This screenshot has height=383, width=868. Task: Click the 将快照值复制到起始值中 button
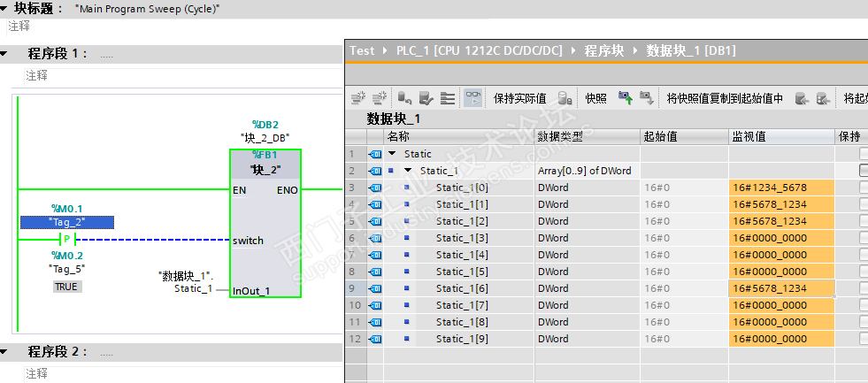click(x=726, y=98)
